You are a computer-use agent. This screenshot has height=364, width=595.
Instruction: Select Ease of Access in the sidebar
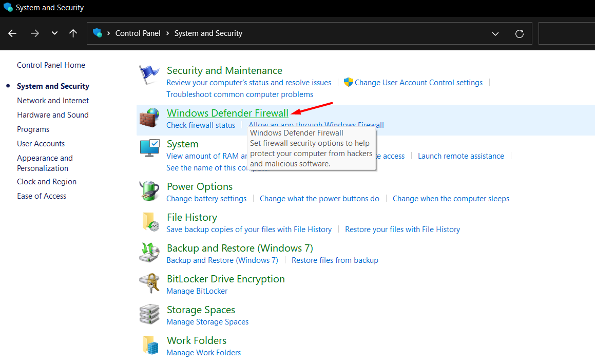pos(42,196)
